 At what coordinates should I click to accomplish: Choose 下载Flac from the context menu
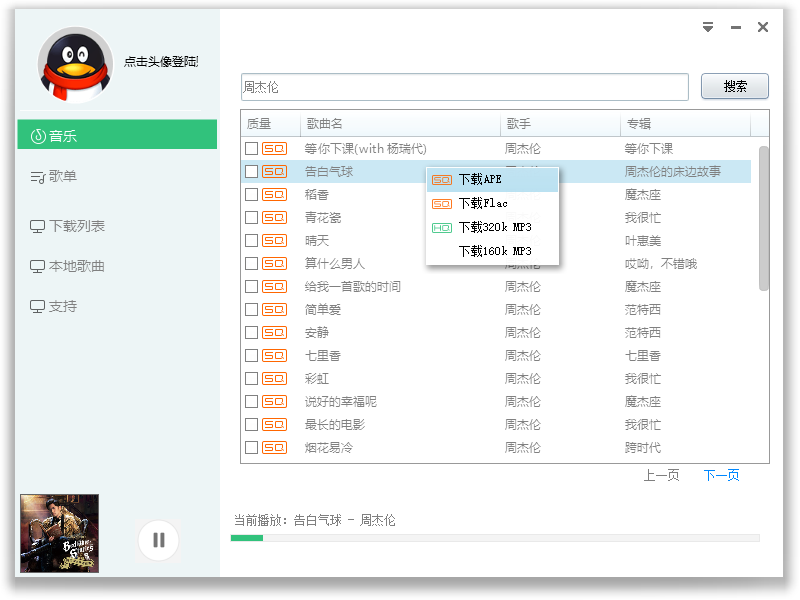coord(492,204)
